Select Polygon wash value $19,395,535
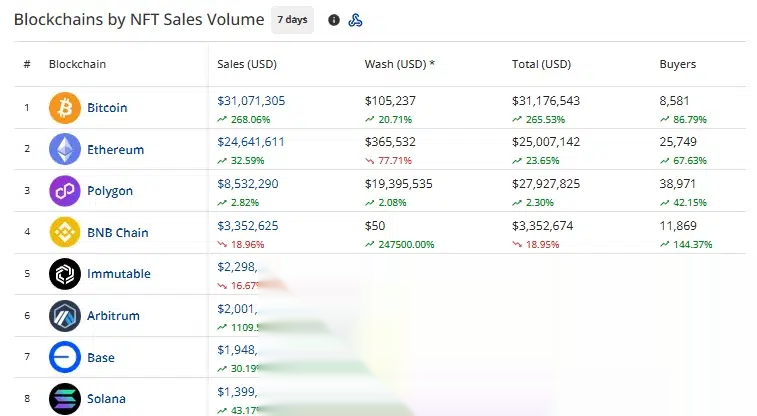 click(x=398, y=184)
